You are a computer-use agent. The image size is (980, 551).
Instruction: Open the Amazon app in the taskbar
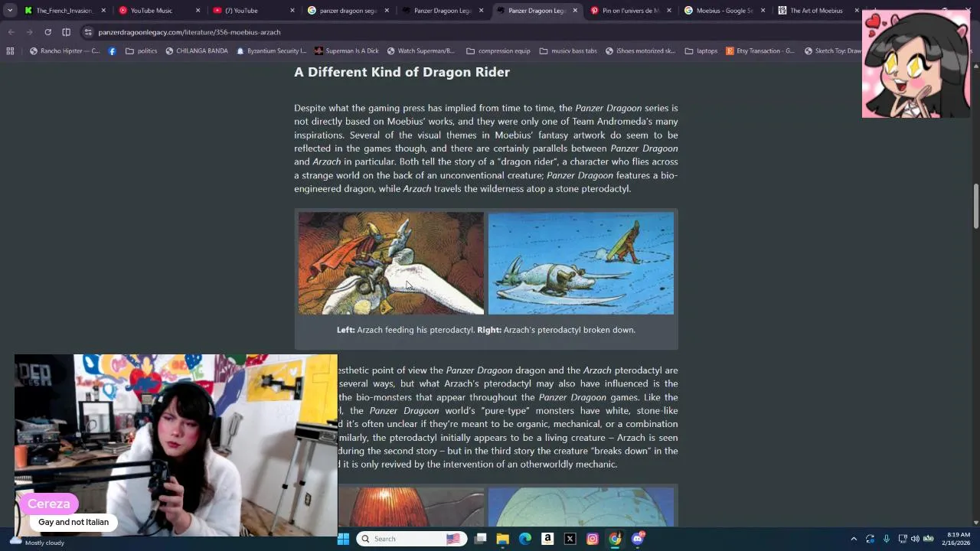point(547,539)
